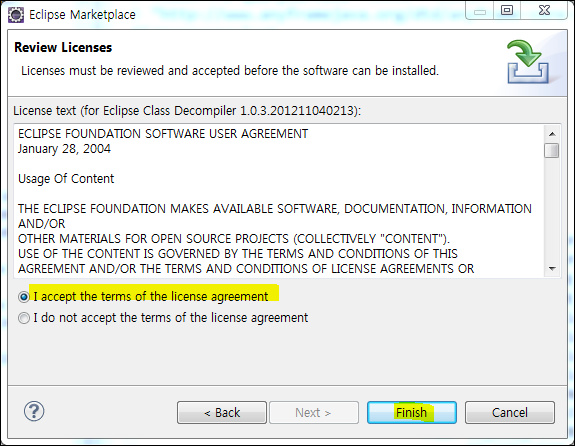Viewport: 575px width, 446px height.
Task: Click the "January 28, 2004" date line
Action: pos(64,149)
